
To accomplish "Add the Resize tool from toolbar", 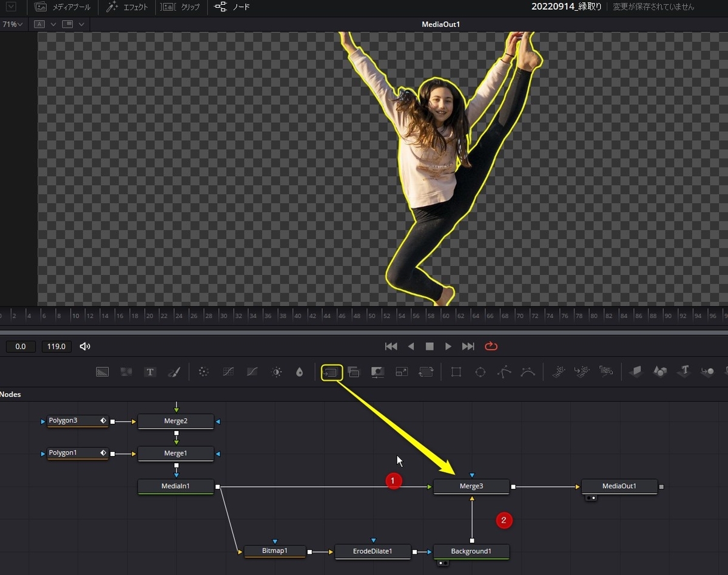I will click(x=402, y=372).
